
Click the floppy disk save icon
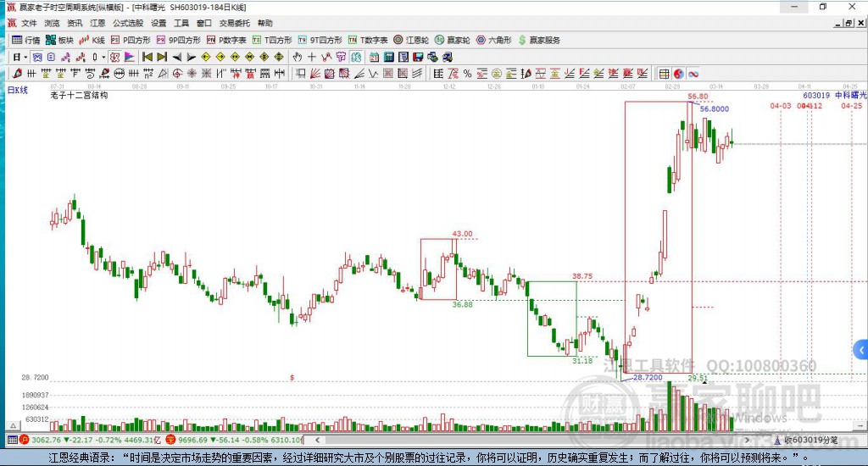point(418,57)
